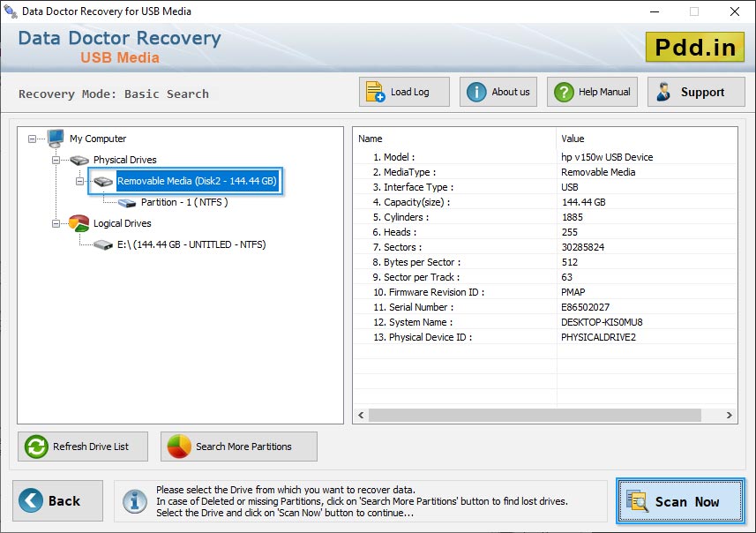Image resolution: width=756 pixels, height=533 pixels.
Task: Click the blue Back arrow icon
Action: 31,500
